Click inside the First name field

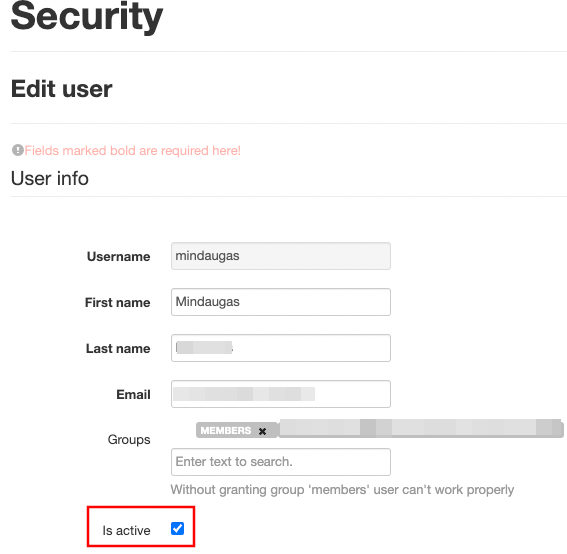(x=281, y=302)
